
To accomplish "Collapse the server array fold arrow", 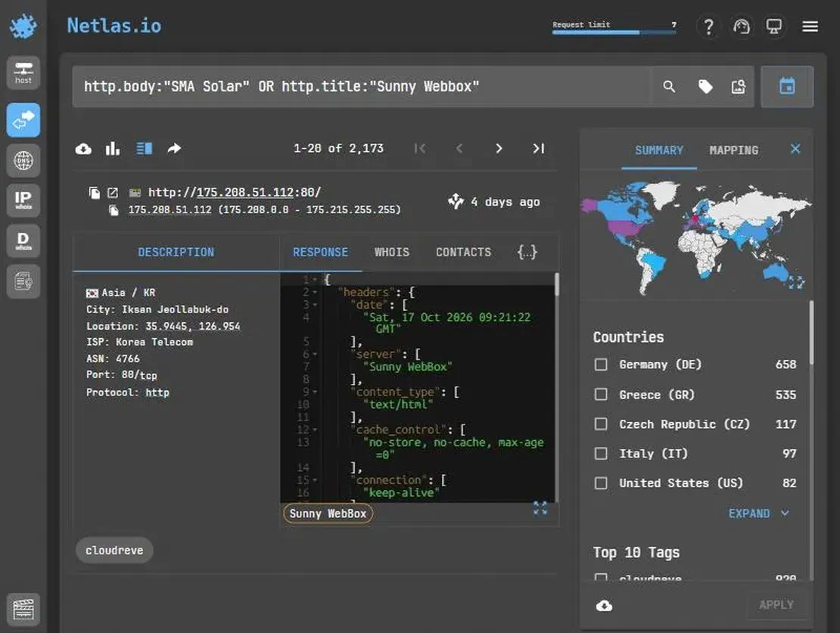I will click(x=315, y=355).
